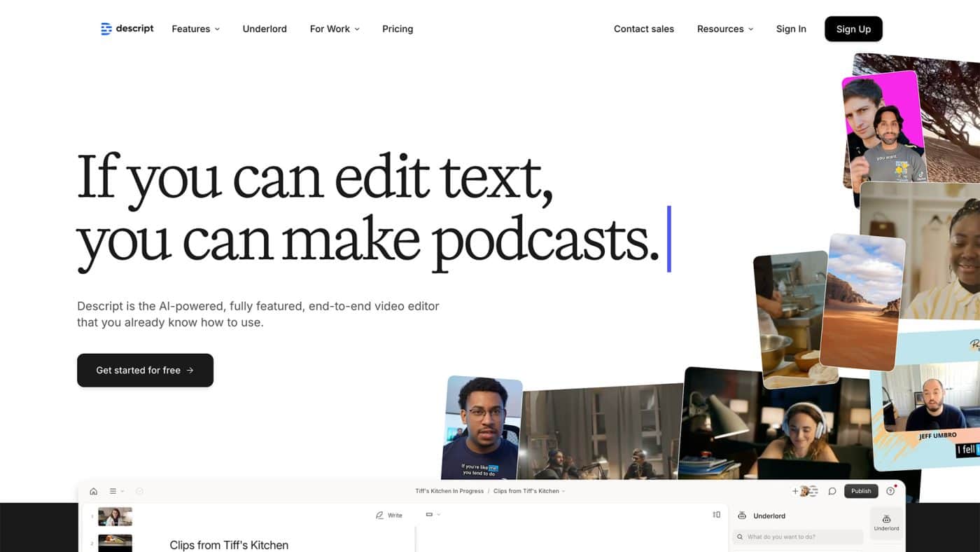Open the home icon in editor preview
980x552 pixels.
coord(94,491)
